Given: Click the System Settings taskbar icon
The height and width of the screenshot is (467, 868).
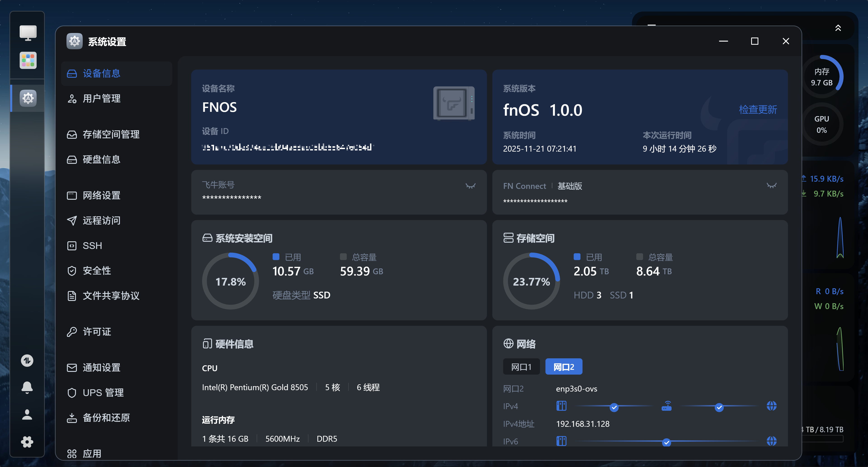Looking at the screenshot, I should (x=28, y=98).
